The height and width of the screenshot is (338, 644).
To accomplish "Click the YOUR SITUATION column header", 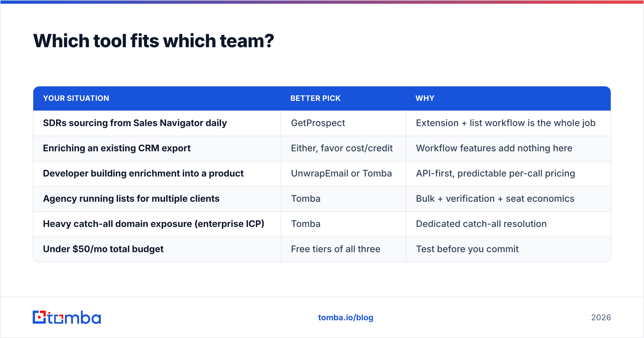I will point(76,98).
